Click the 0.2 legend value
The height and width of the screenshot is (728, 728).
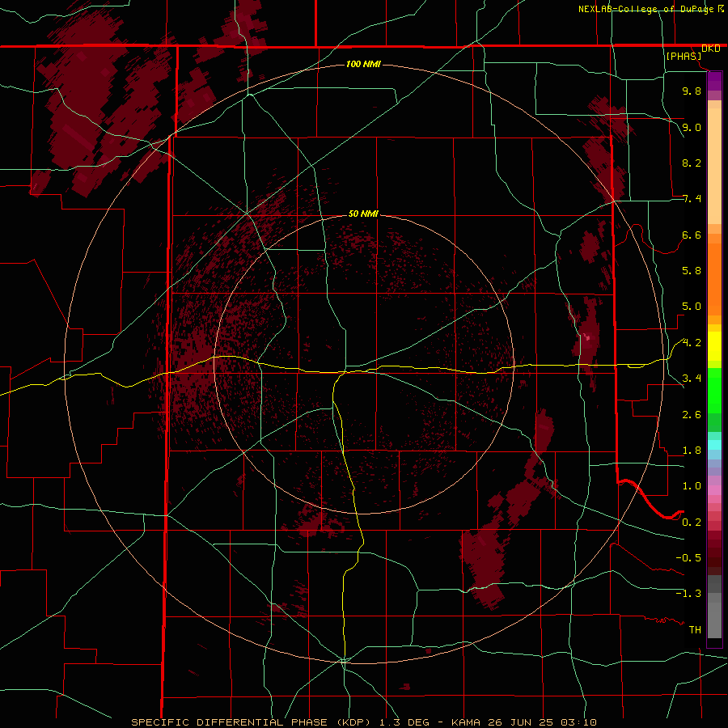click(692, 523)
